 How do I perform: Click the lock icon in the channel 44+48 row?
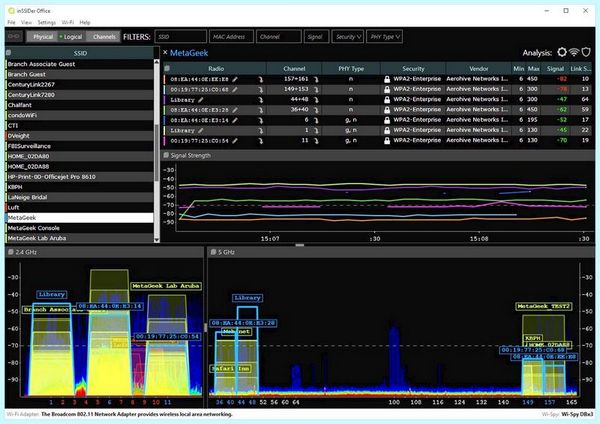pyautogui.click(x=387, y=99)
